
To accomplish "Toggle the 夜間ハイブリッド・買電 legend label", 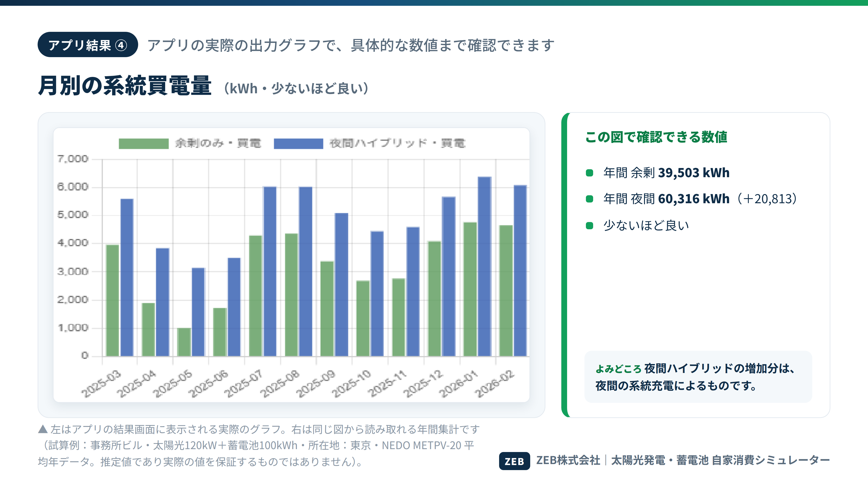I will pyautogui.click(x=397, y=143).
